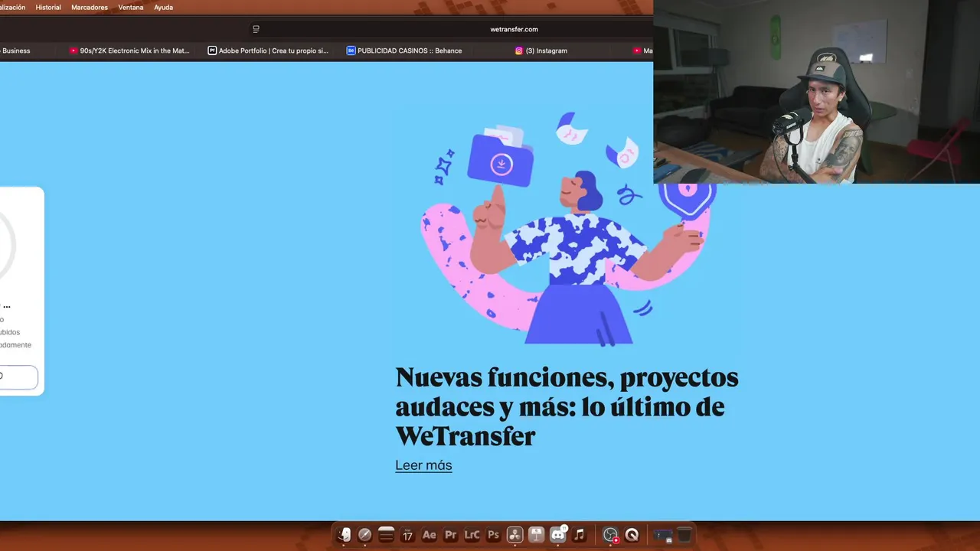Image resolution: width=980 pixels, height=551 pixels.
Task: Open OBS recording app in Dock
Action: click(610, 535)
